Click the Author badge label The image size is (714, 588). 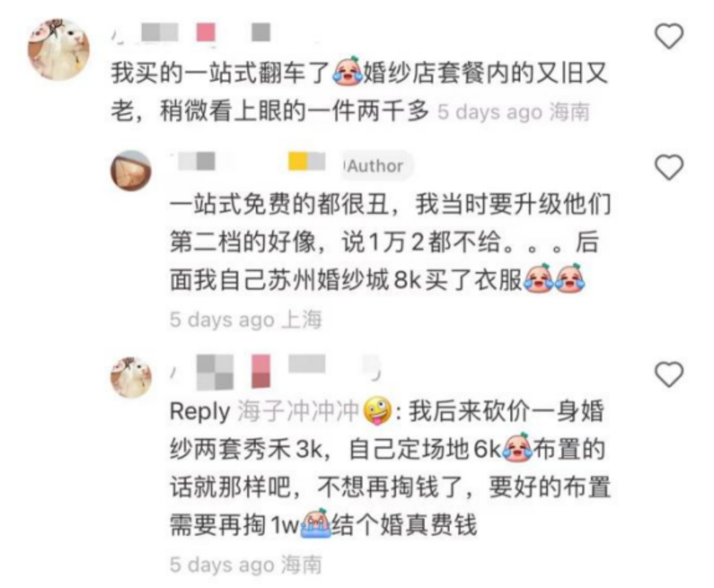click(376, 166)
